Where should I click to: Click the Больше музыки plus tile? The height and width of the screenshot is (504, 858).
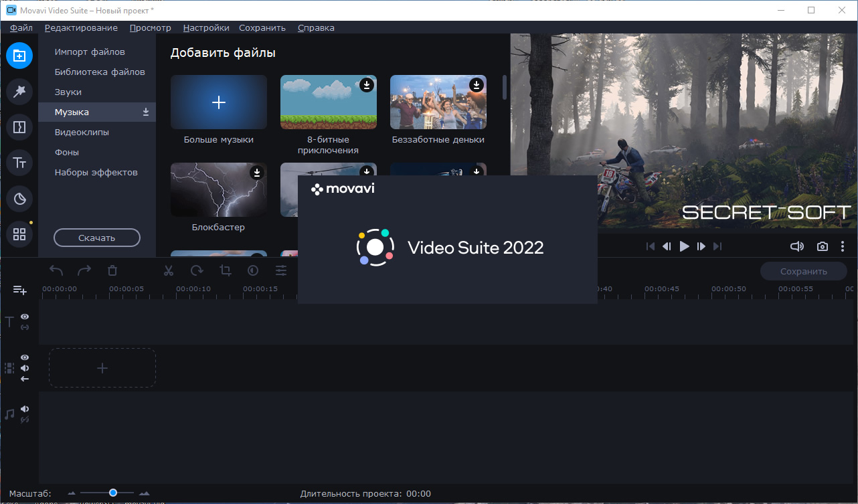coord(219,102)
